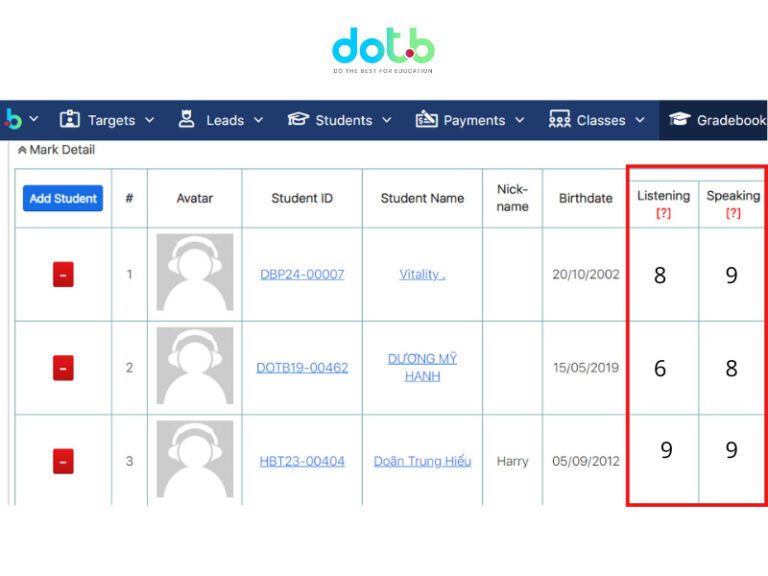
Task: Remove student Vitality with red minus button
Action: coord(63,274)
